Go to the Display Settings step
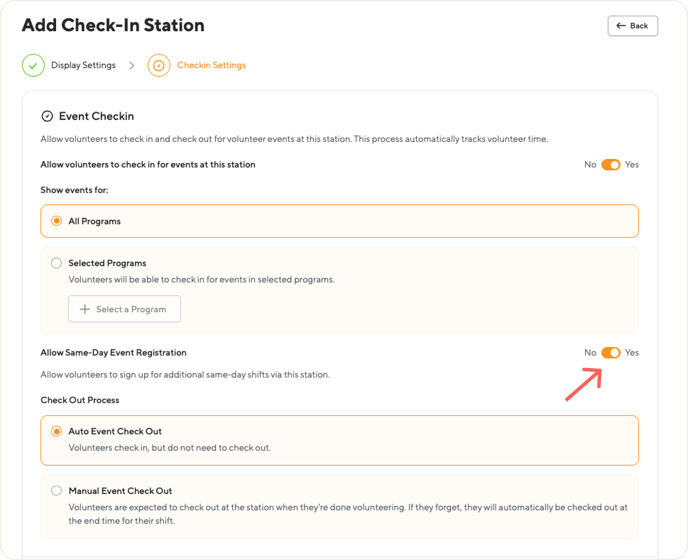Viewport: 688px width, 560px height. pos(83,66)
